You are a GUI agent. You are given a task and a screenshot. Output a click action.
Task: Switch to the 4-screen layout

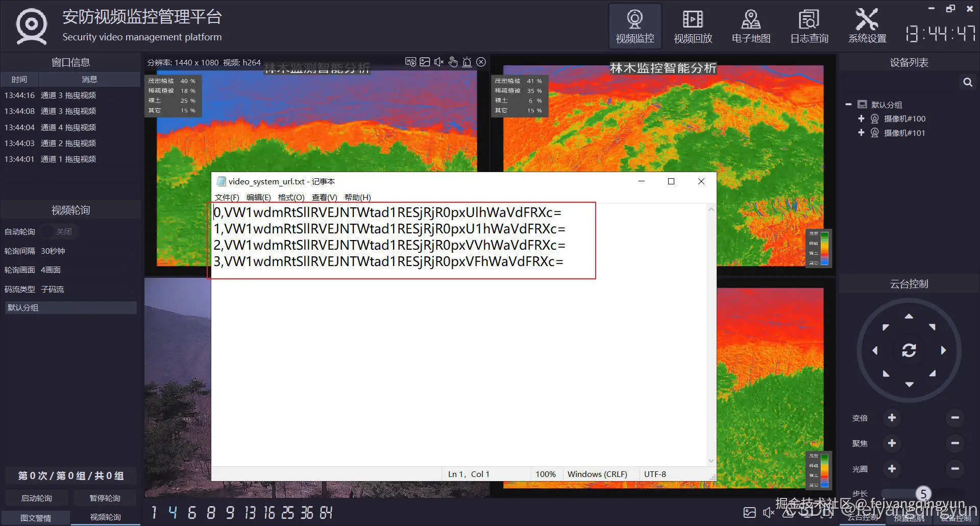173,512
